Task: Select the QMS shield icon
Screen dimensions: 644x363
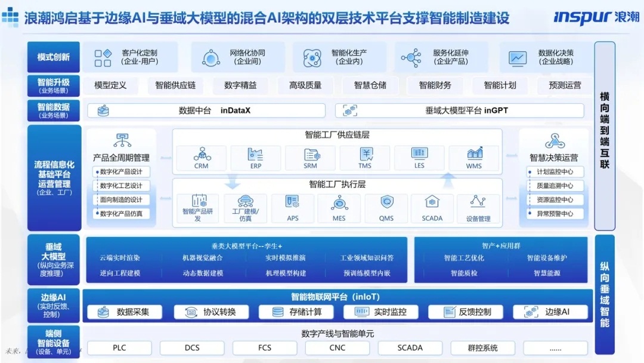Action: pos(386,202)
